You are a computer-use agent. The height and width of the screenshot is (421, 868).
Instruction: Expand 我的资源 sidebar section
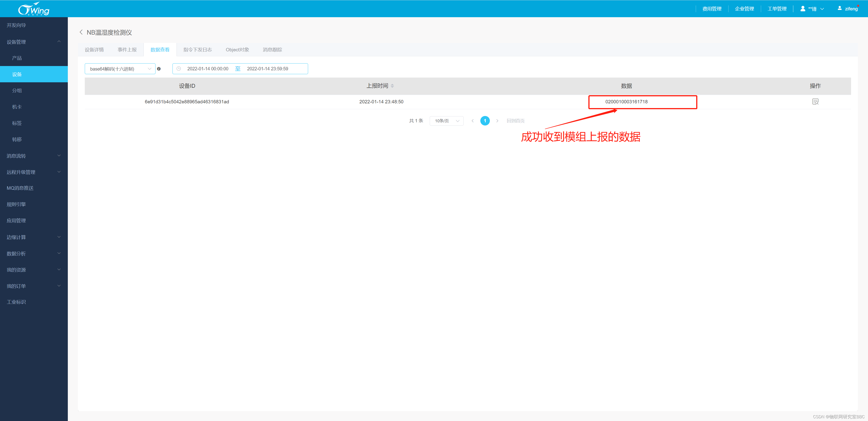[34, 270]
